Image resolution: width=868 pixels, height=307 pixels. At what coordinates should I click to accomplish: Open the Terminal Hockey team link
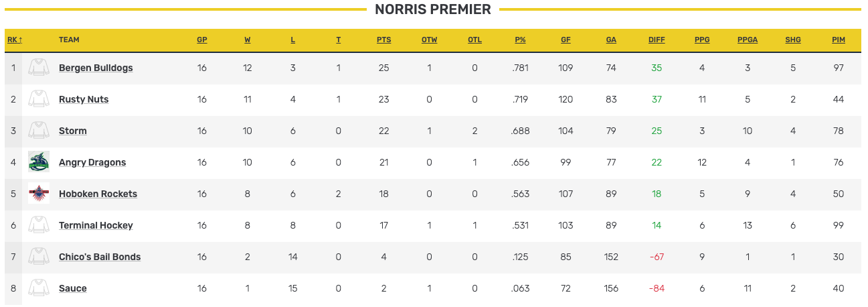[x=96, y=226]
